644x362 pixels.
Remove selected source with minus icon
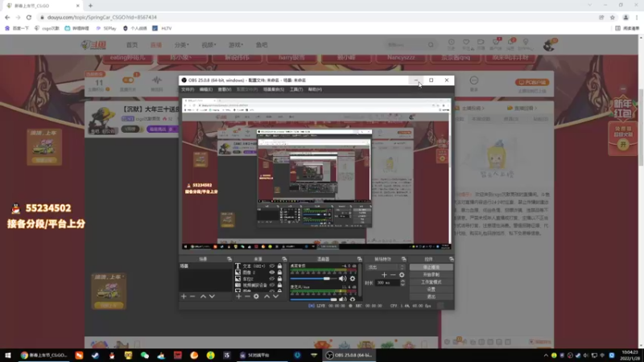[247, 296]
